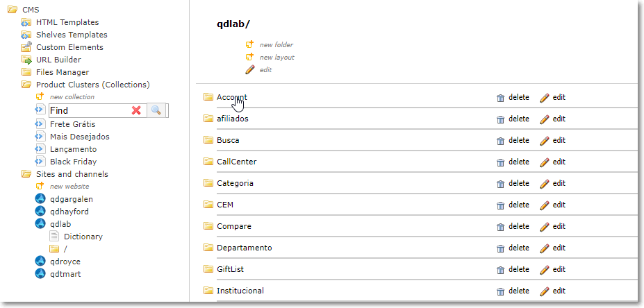
Task: Click the trash icon beside afiliados
Action: [x=500, y=119]
